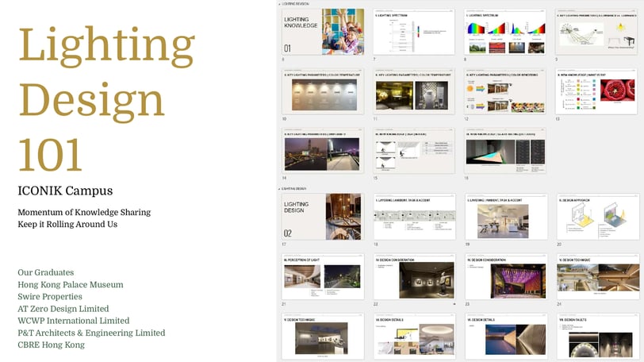Screen dimensions: 644x362
Task: Select slide 24 Design Technique thumbnail
Action: coord(598,276)
